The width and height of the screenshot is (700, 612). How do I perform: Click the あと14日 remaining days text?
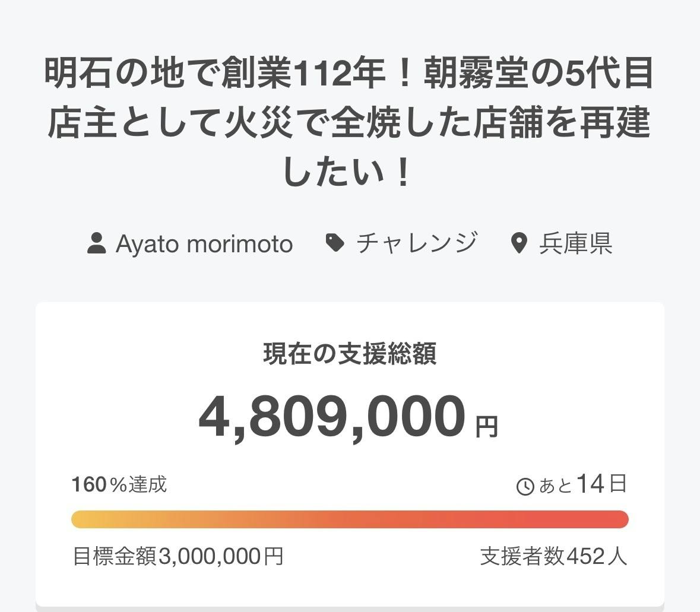coord(582,484)
